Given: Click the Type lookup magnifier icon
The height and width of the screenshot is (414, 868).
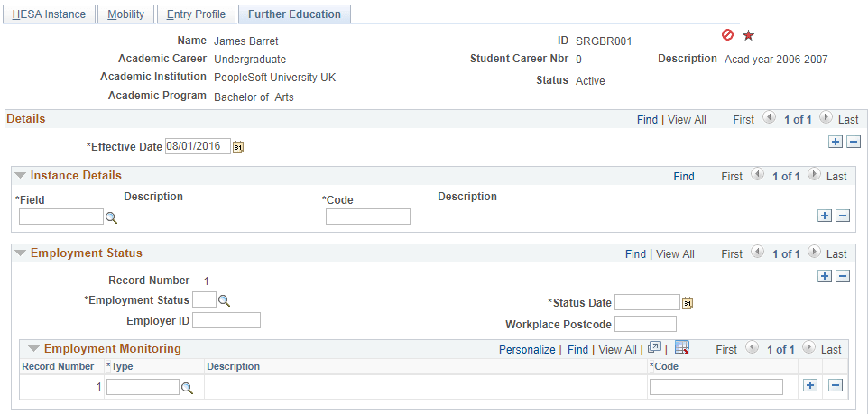Looking at the screenshot, I should [187, 388].
